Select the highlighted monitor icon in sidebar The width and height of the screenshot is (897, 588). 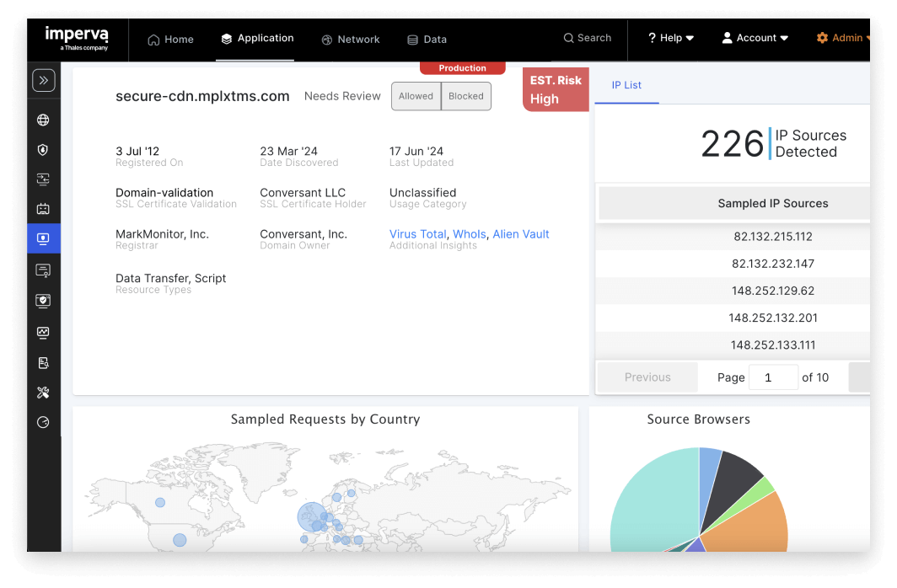click(x=44, y=238)
